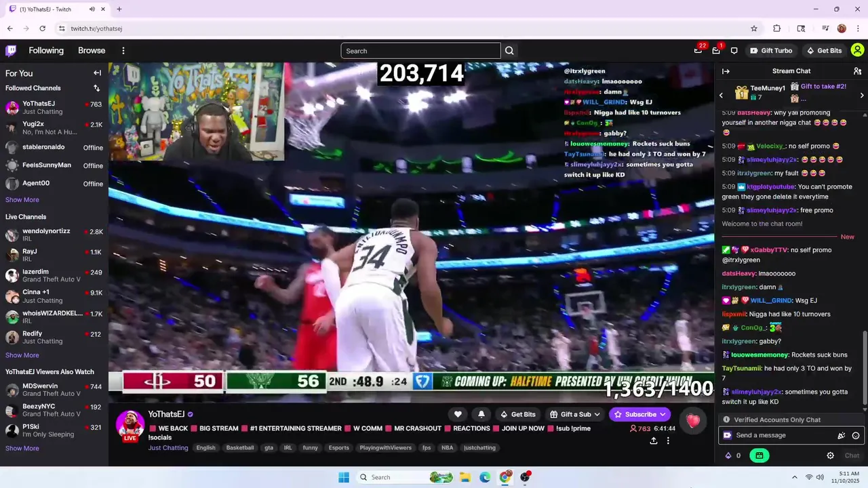The height and width of the screenshot is (488, 868).
Task: Expand more live channels with Show More
Action: (22, 355)
